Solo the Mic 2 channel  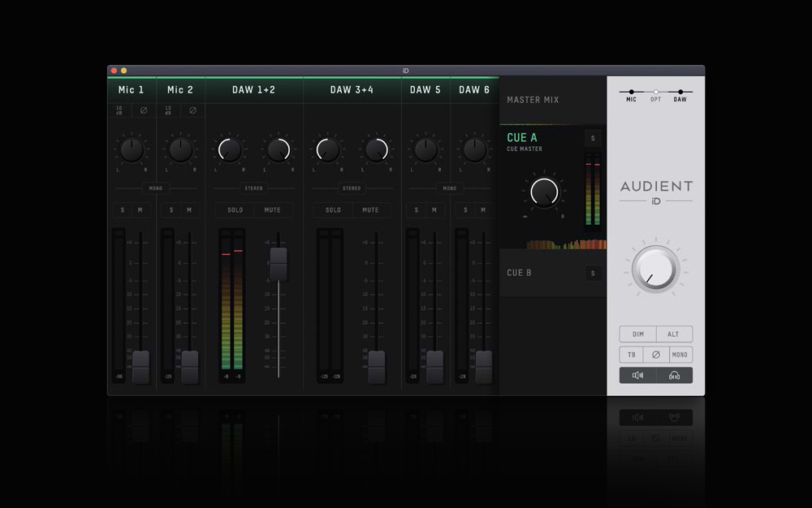171,210
